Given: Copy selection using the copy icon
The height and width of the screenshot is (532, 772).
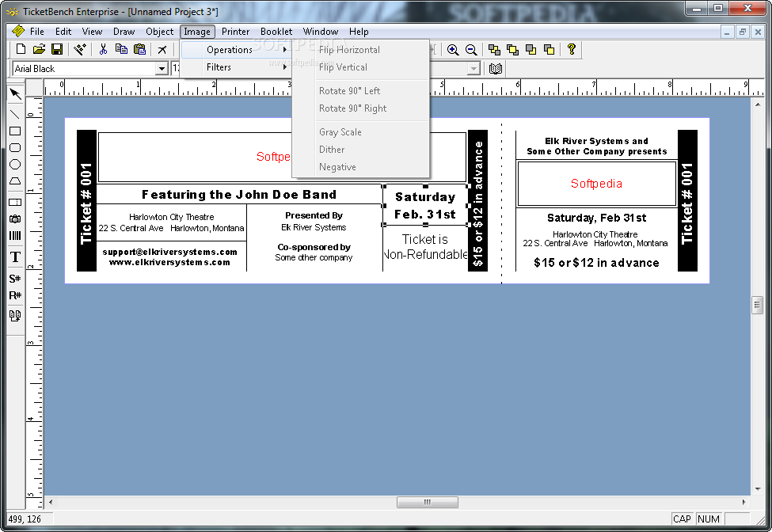Looking at the screenshot, I should pos(121,49).
